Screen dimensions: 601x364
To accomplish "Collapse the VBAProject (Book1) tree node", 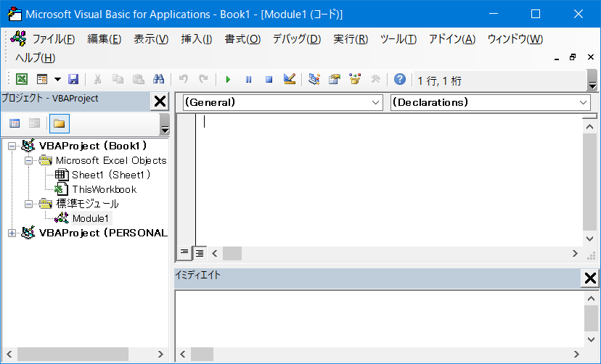I will click(x=12, y=146).
